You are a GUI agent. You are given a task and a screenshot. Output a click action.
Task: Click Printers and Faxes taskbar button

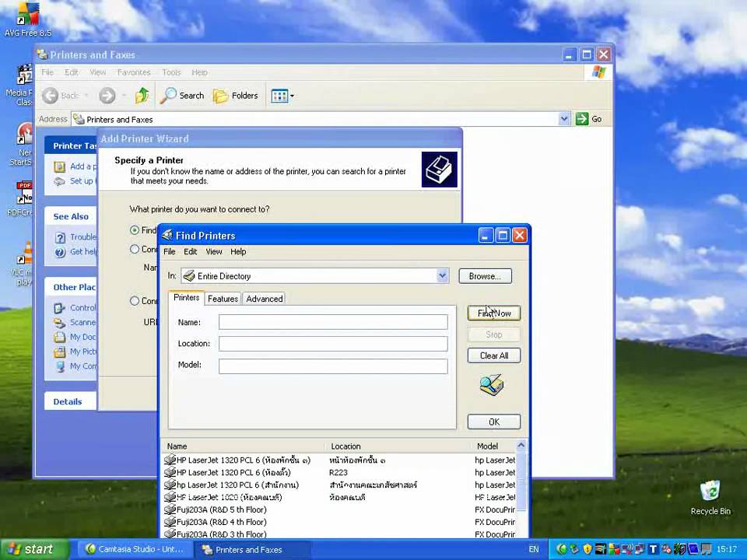click(x=253, y=550)
